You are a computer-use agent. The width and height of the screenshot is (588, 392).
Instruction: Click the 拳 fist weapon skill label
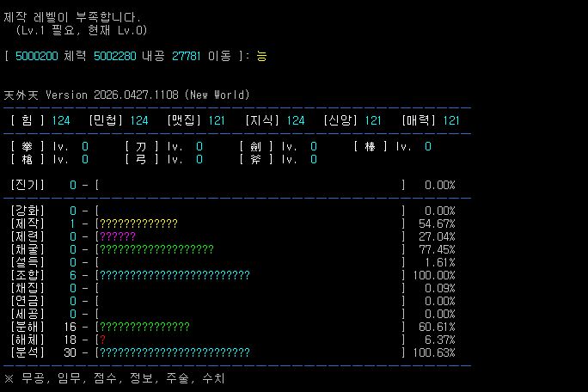click(x=27, y=146)
